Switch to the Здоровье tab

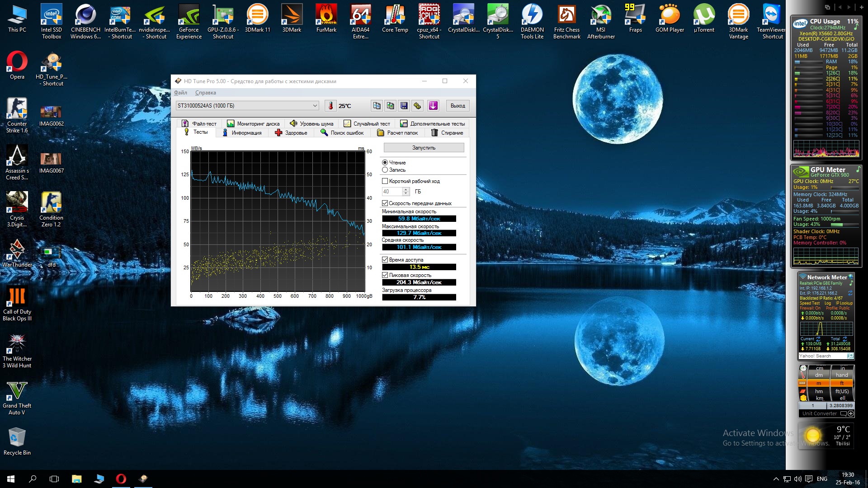click(291, 133)
